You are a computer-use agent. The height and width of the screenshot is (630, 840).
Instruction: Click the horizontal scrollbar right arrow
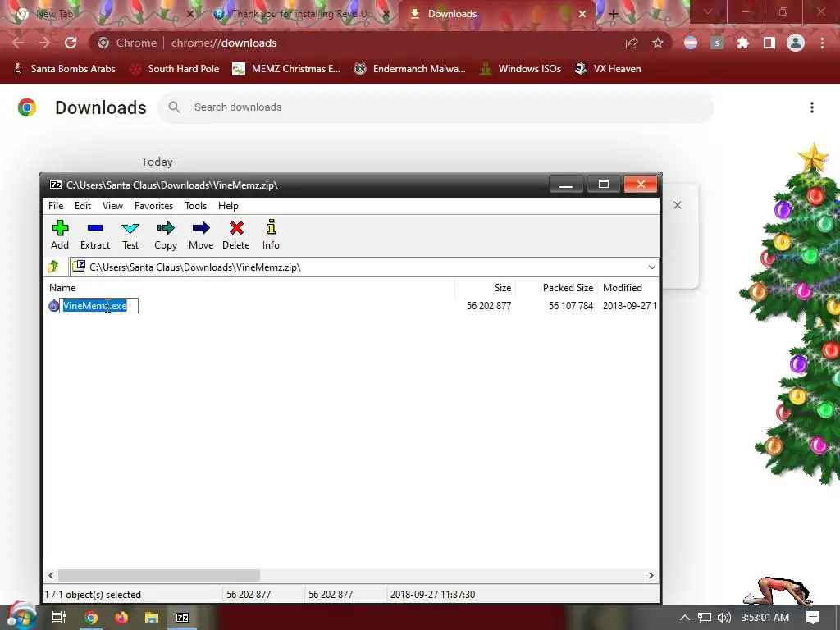651,575
